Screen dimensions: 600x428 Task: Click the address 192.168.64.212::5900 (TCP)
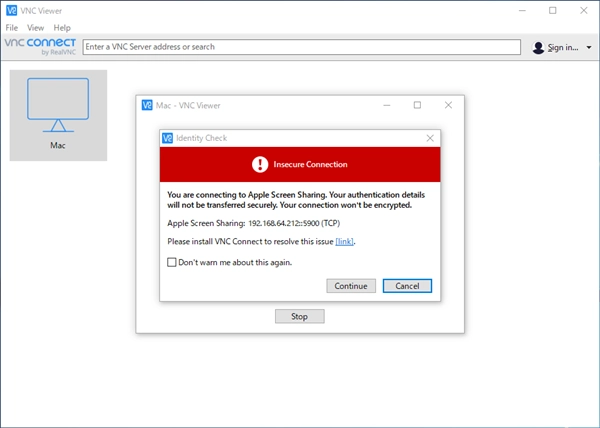coord(294,223)
